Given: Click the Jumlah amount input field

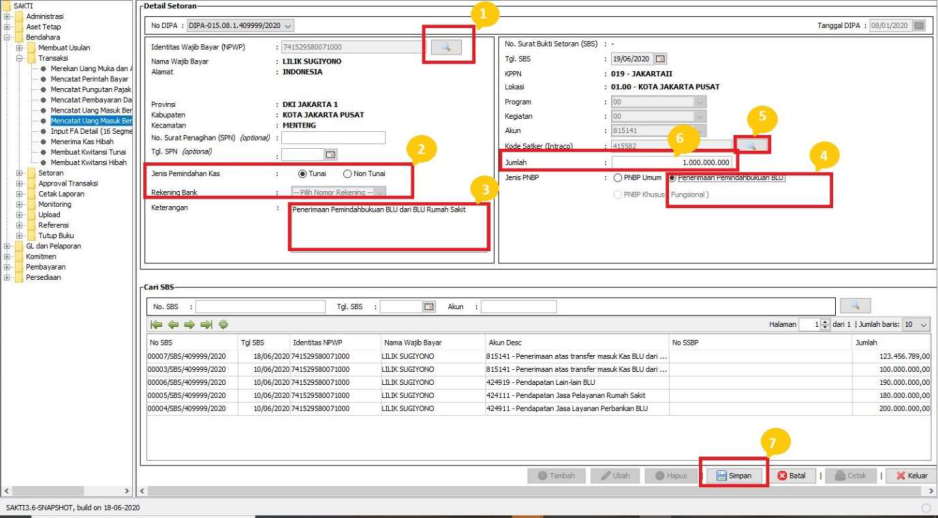Looking at the screenshot, I should point(675,162).
